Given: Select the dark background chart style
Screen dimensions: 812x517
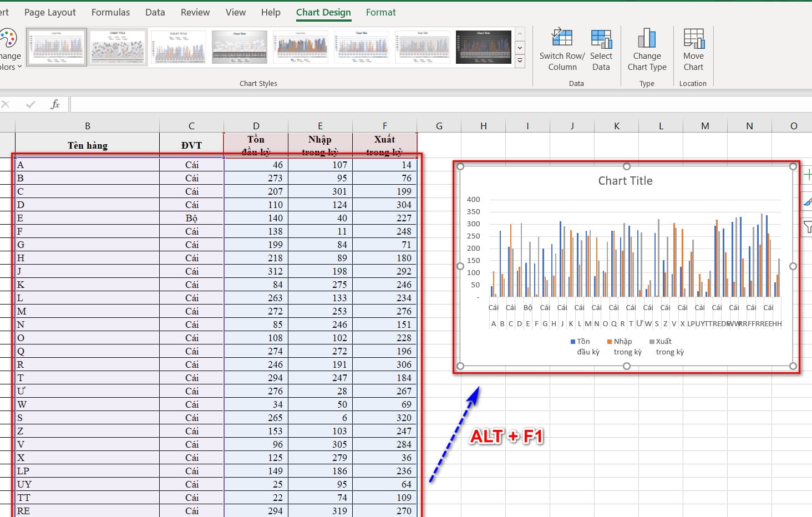Looking at the screenshot, I should (484, 47).
